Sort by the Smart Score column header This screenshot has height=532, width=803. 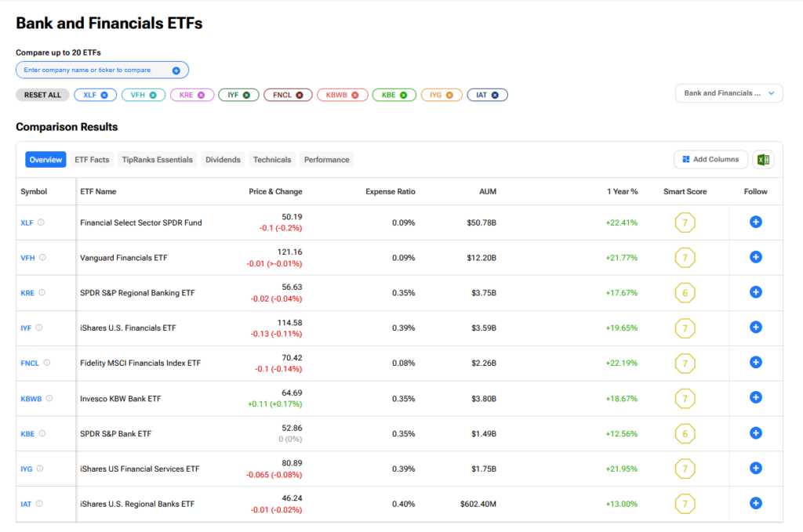(685, 192)
